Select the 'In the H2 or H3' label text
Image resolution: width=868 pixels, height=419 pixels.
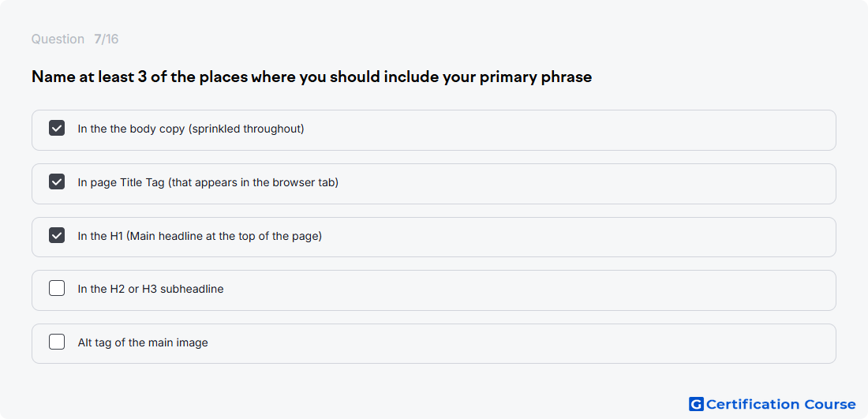151,290
